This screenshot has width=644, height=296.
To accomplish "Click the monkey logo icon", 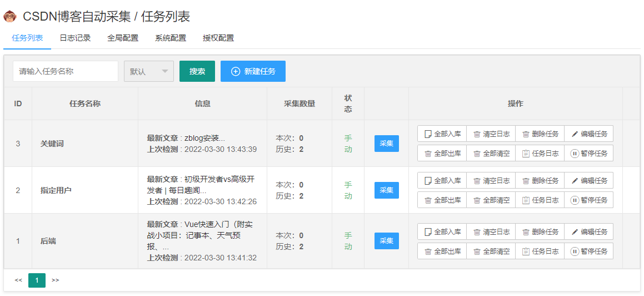I will [x=10, y=17].
